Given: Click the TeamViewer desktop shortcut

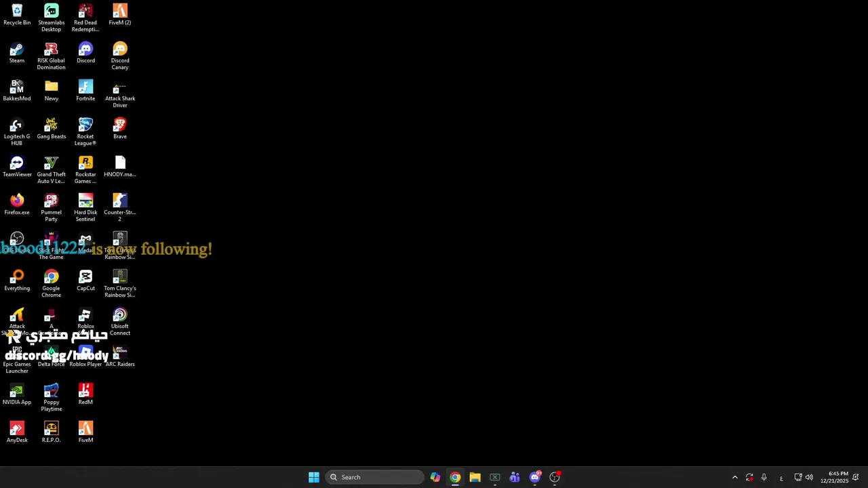Looking at the screenshot, I should [x=17, y=167].
